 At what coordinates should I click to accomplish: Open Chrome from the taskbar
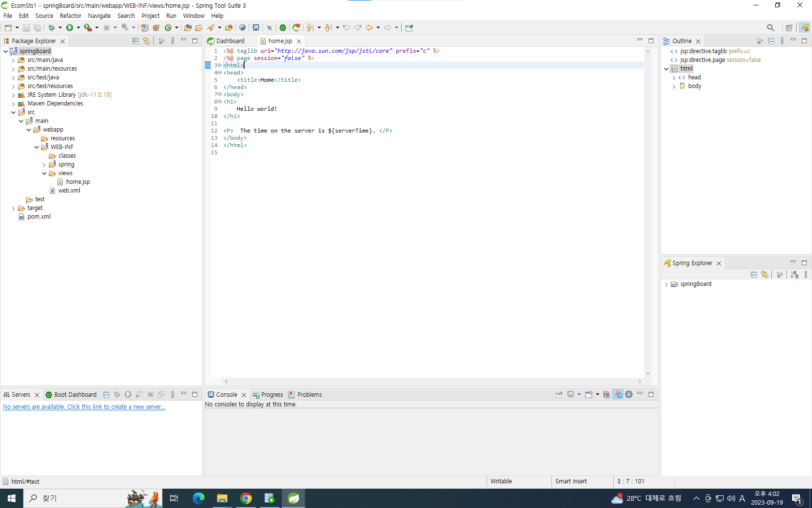coord(246,498)
